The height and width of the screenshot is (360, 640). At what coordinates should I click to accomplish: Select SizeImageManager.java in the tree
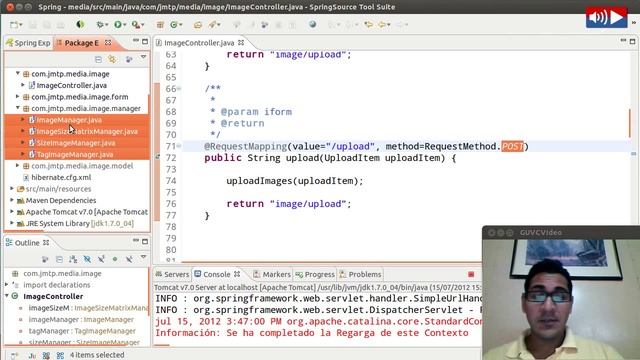[x=76, y=143]
